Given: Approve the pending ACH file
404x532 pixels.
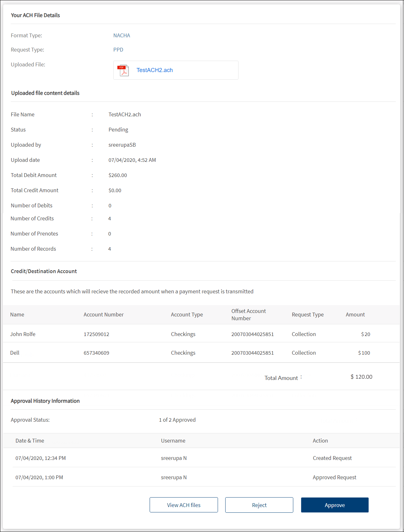Looking at the screenshot, I should click(334, 505).
